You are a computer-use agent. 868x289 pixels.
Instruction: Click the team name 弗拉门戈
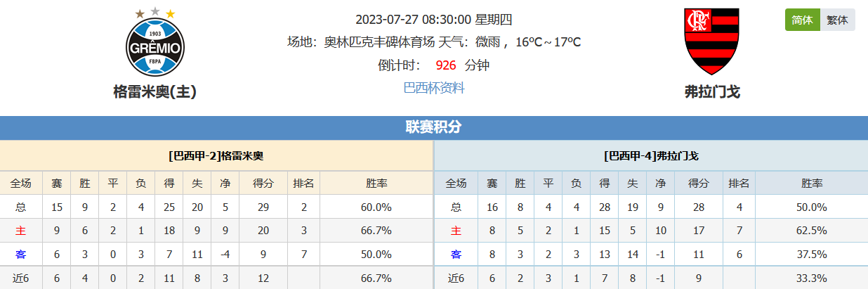coord(712,91)
